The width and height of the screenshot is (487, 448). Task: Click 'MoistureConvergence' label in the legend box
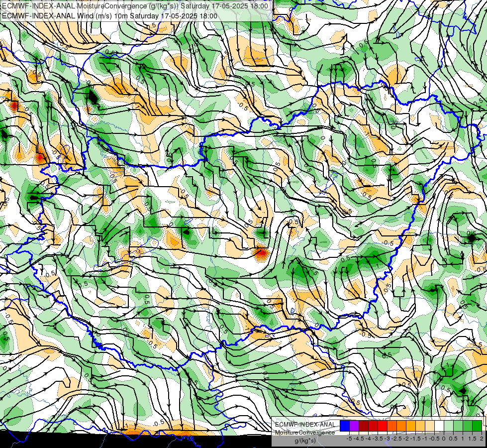(x=305, y=433)
